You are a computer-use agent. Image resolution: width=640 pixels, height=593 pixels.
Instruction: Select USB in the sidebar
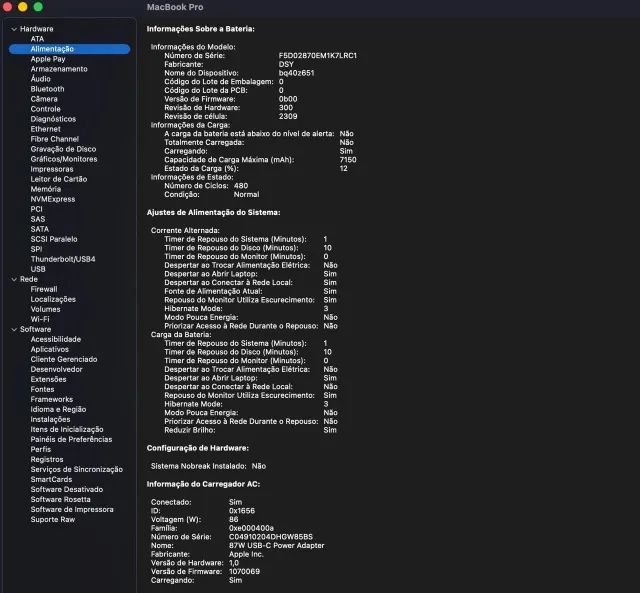38,269
